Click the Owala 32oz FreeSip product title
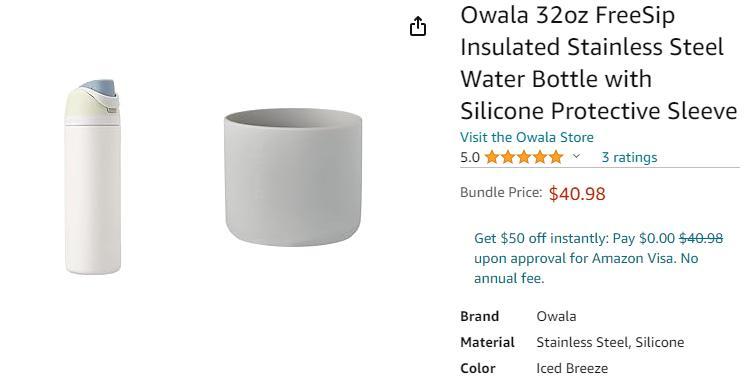The height and width of the screenshot is (384, 753). (x=598, y=63)
